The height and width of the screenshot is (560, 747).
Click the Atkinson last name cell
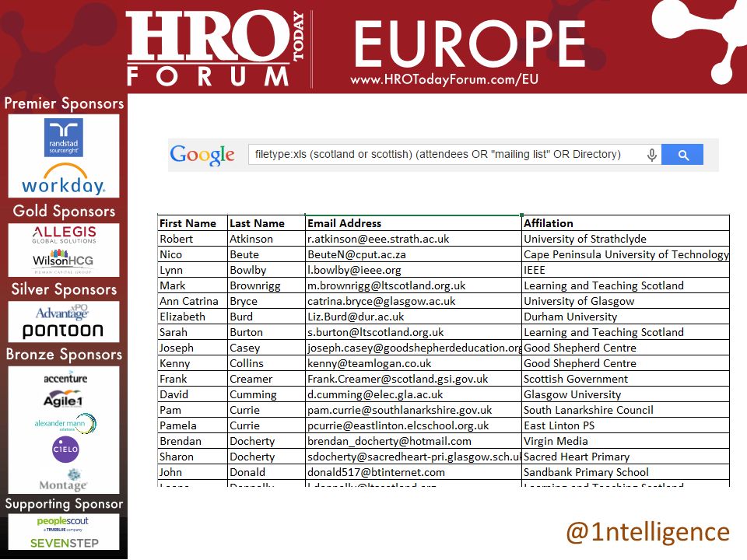click(x=266, y=239)
